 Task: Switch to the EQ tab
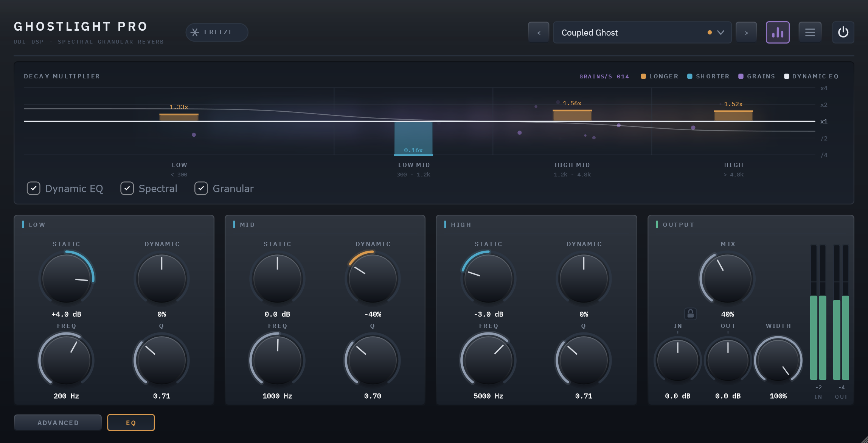pyautogui.click(x=131, y=423)
